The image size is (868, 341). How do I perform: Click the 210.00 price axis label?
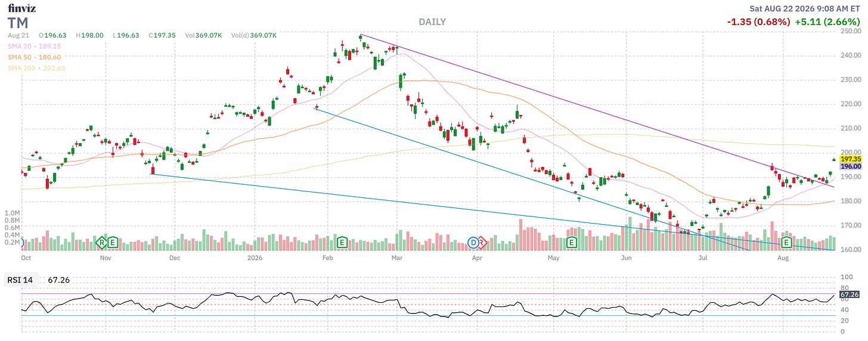tap(850, 128)
